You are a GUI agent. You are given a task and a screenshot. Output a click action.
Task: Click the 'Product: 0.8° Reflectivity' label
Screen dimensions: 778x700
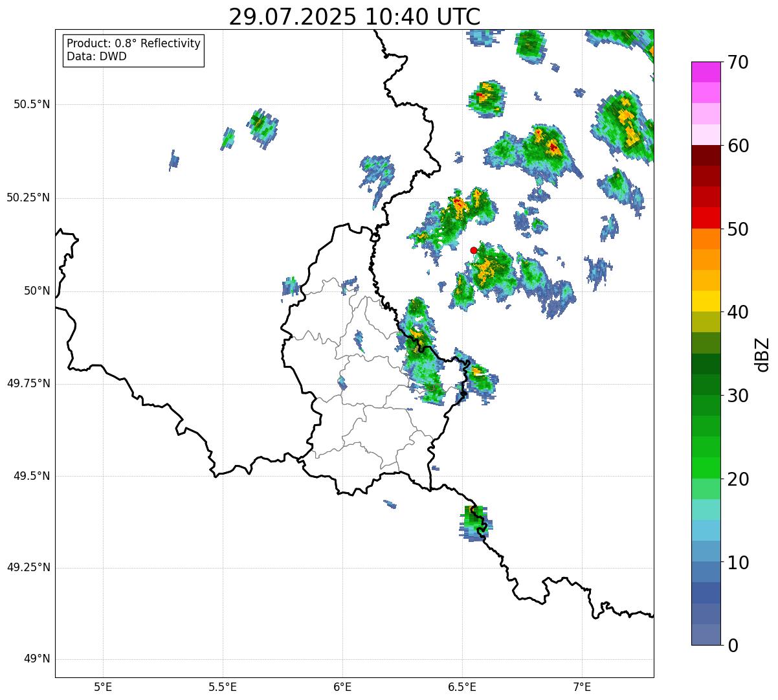tap(134, 43)
